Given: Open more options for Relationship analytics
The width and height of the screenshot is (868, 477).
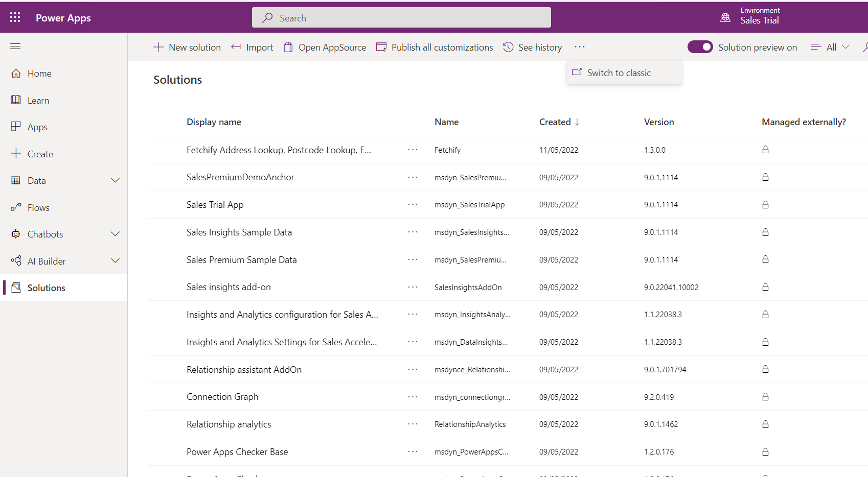Looking at the screenshot, I should pyautogui.click(x=413, y=424).
